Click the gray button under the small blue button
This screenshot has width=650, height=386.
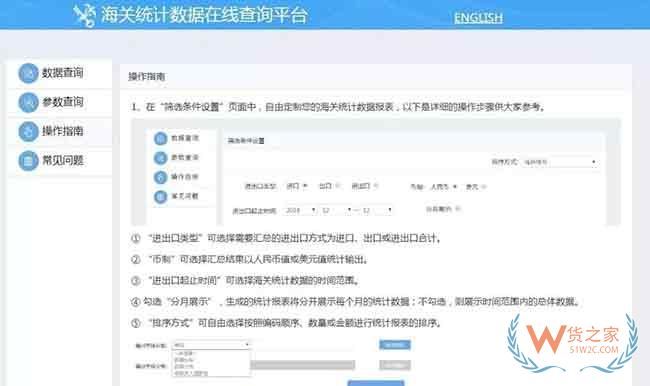click(x=395, y=365)
